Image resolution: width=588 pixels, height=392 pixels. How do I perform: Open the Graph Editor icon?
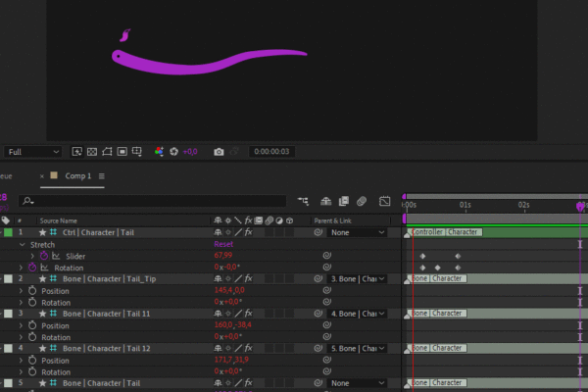pos(385,201)
